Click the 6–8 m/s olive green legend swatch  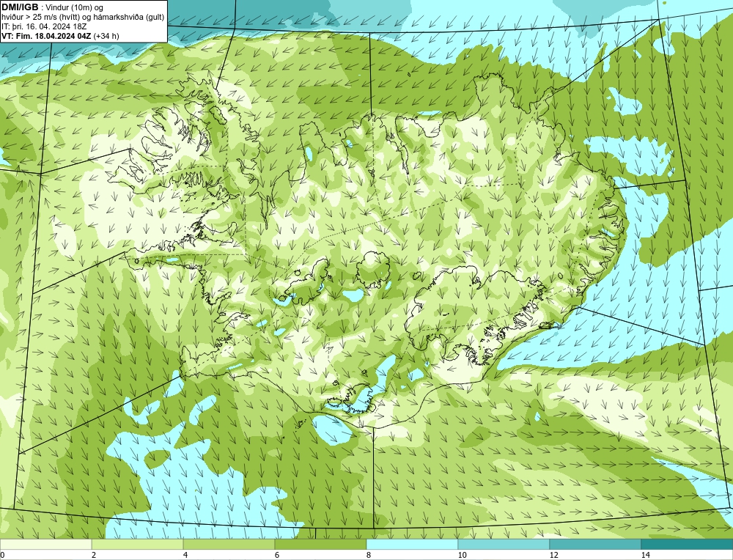(x=321, y=544)
